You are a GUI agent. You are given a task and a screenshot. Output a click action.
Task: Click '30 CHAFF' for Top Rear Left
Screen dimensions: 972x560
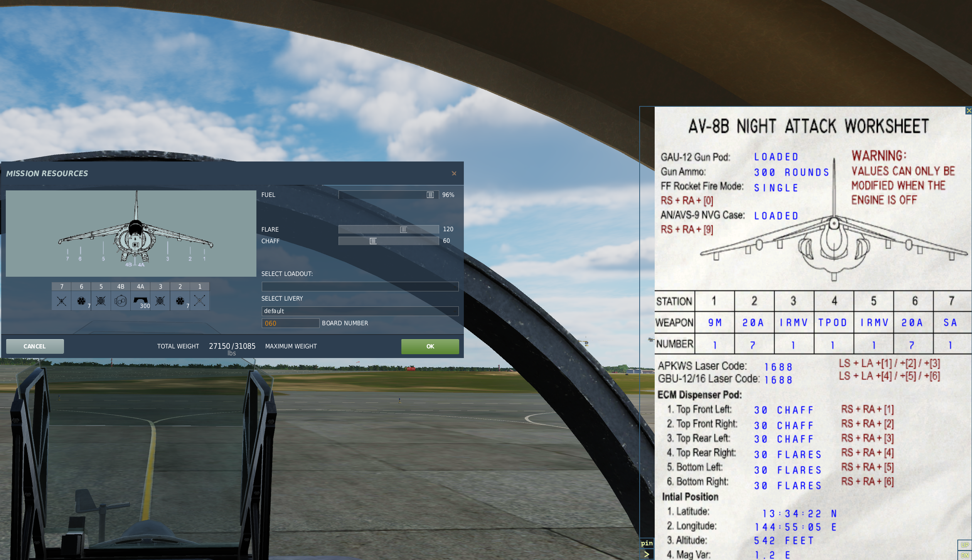tap(784, 439)
